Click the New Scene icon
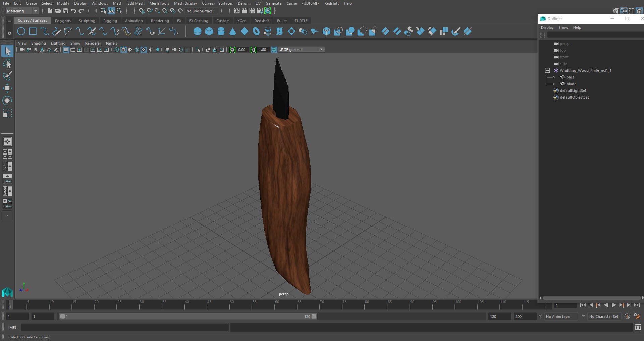Screen dimensions: 644x341 pyautogui.click(x=50, y=11)
